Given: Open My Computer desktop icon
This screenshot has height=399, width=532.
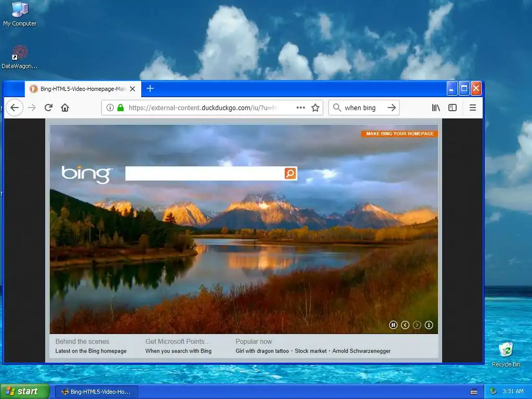Looking at the screenshot, I should click(20, 14).
